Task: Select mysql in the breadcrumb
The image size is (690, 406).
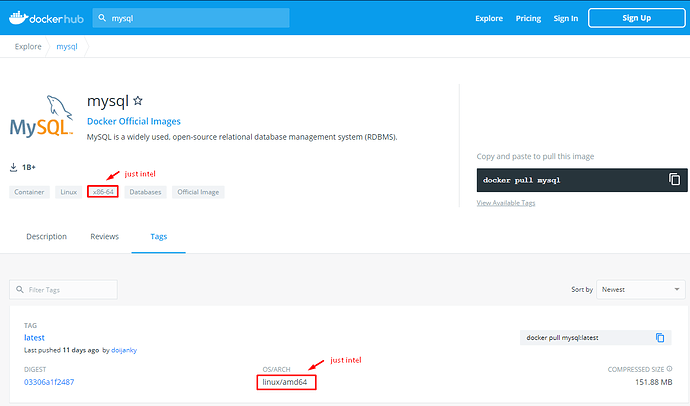Action: coord(67,46)
